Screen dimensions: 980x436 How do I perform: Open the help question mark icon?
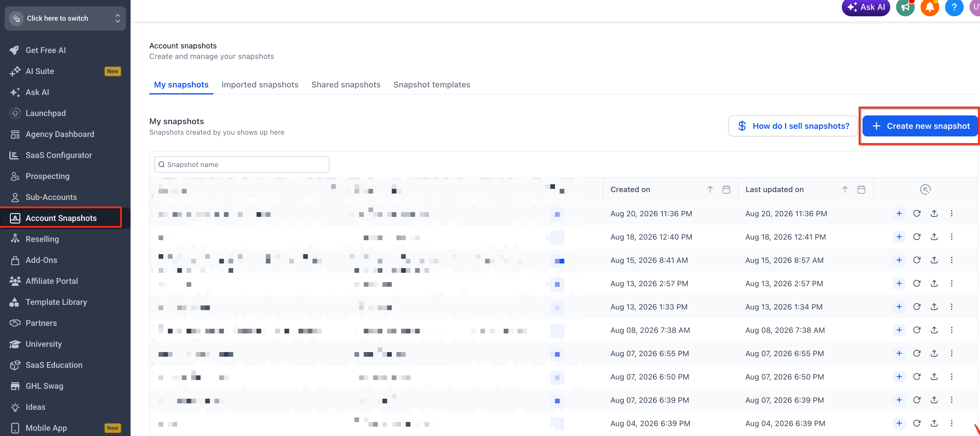tap(954, 7)
